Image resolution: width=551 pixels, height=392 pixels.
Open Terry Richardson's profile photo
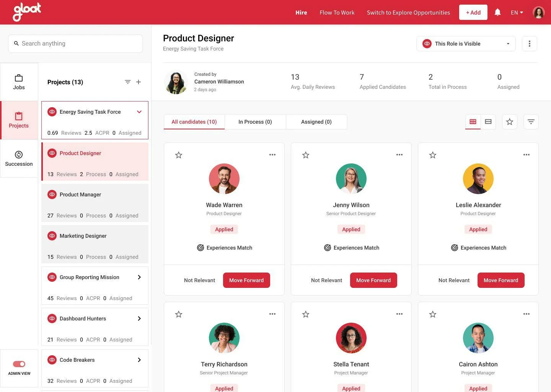coord(224,338)
